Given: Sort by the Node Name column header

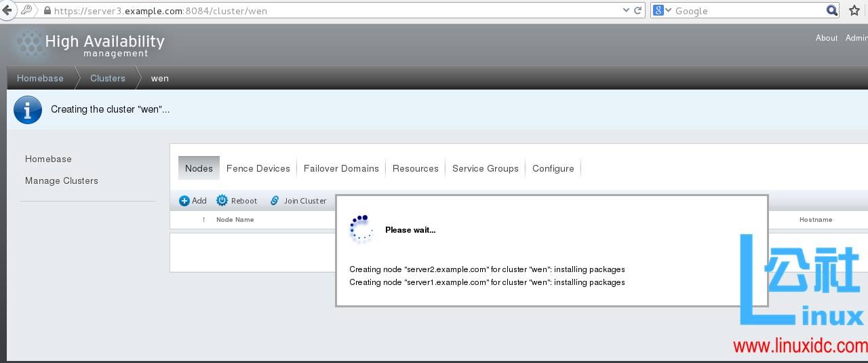Looking at the screenshot, I should pos(235,220).
